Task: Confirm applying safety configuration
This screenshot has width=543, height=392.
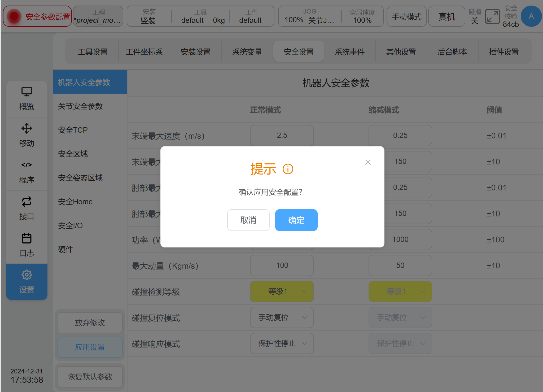Action: 296,220
